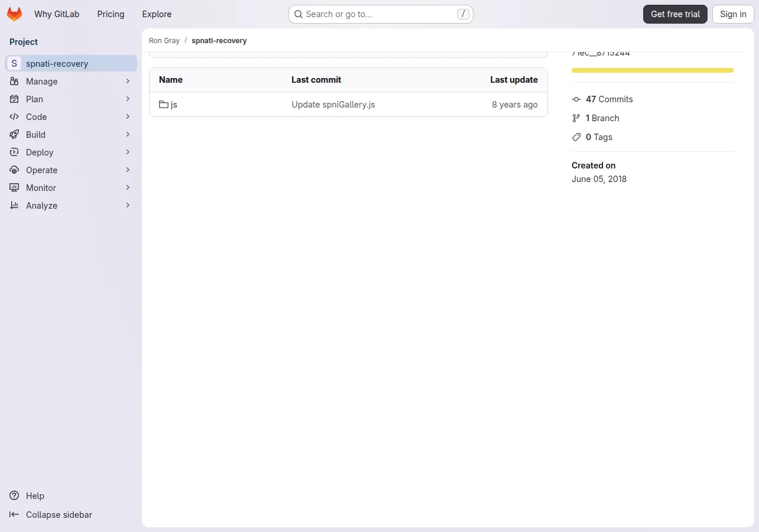The image size is (759, 532).
Task: View the 1 Branch link
Action: coord(602,118)
